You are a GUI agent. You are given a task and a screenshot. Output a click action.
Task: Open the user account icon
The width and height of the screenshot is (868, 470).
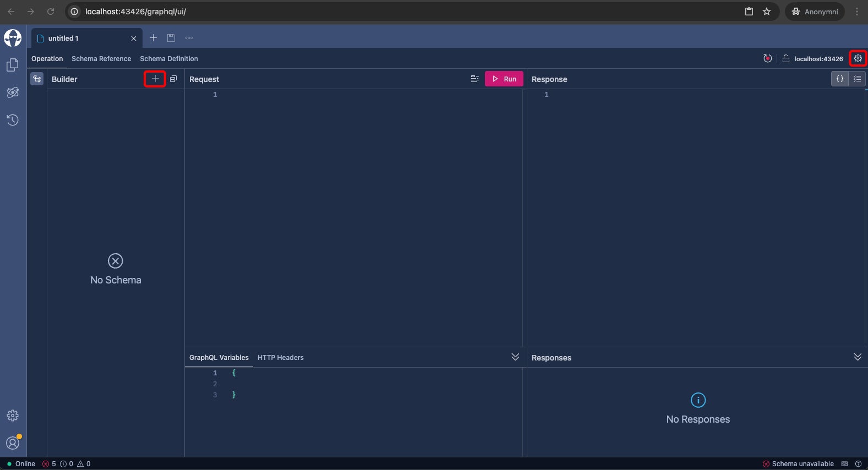pyautogui.click(x=13, y=442)
